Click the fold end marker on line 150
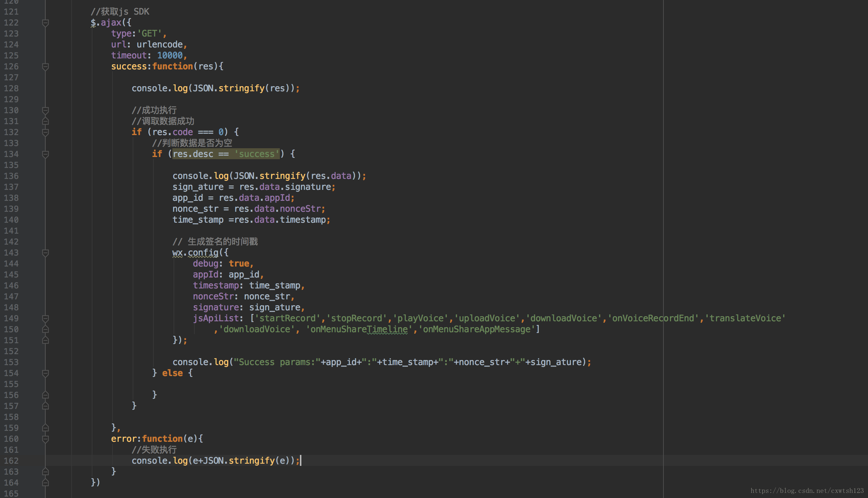868x498 pixels. [x=45, y=329]
